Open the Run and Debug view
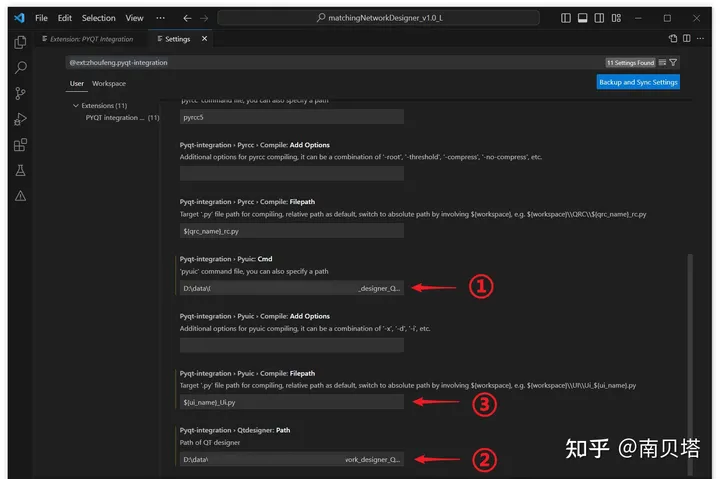This screenshot has width=720, height=479. coord(20,119)
